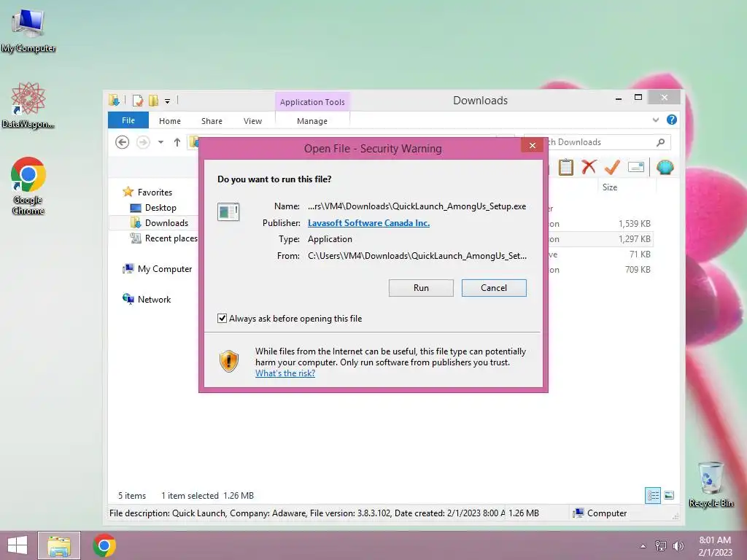Open the Recycle Bin desktop icon
Image resolution: width=747 pixels, height=560 pixels.
(711, 484)
